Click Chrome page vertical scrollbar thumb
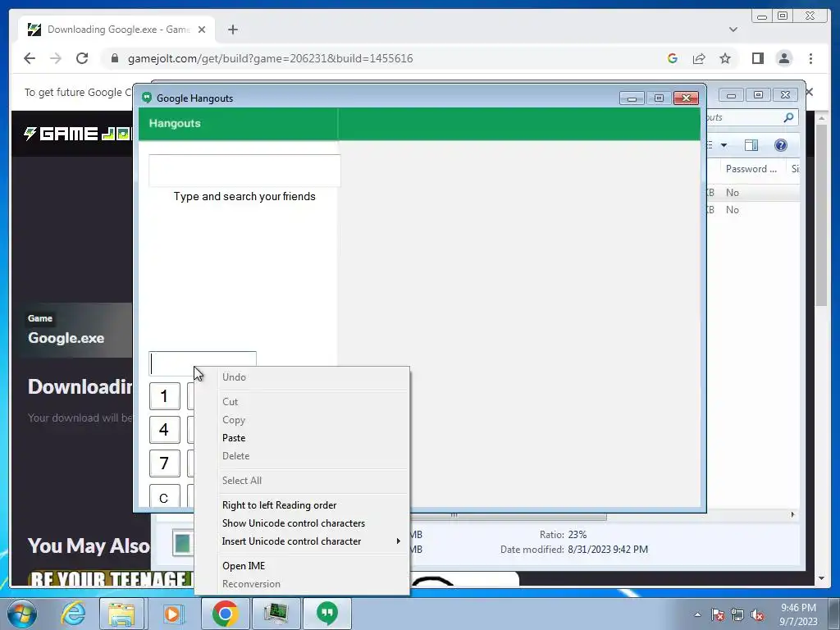The width and height of the screenshot is (840, 630). (821, 215)
